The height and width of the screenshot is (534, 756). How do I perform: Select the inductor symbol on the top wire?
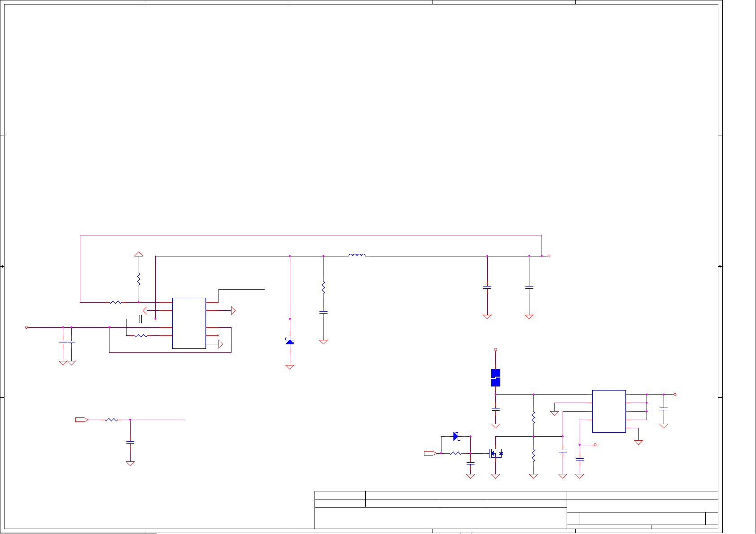click(x=357, y=256)
